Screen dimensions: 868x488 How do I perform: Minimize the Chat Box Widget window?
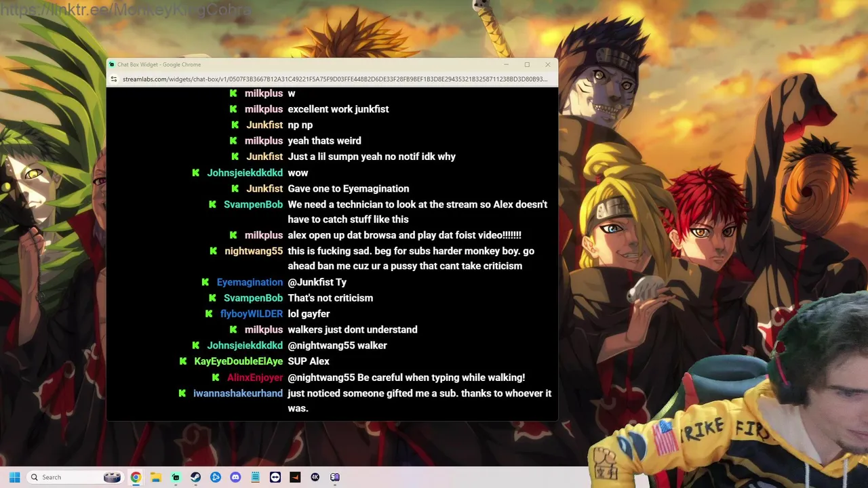(x=506, y=64)
